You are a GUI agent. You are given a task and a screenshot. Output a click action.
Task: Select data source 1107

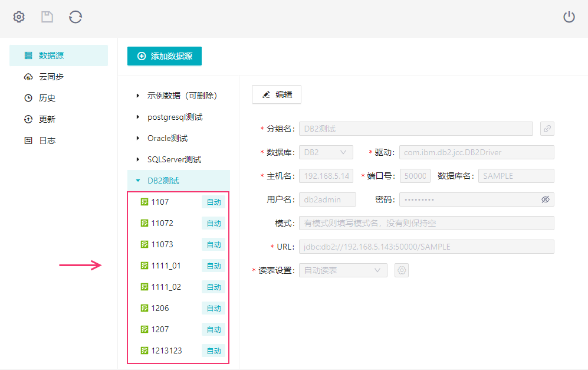(x=160, y=202)
